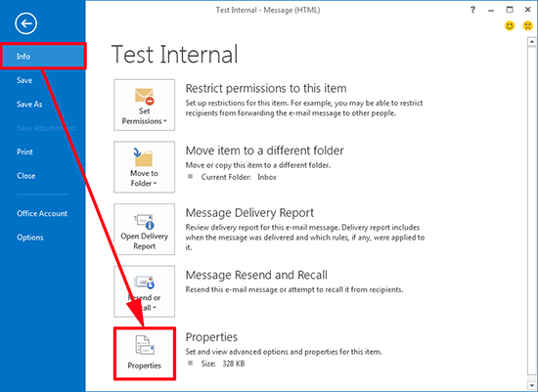Click the 'Current Folder: Inbox' text

point(239,177)
